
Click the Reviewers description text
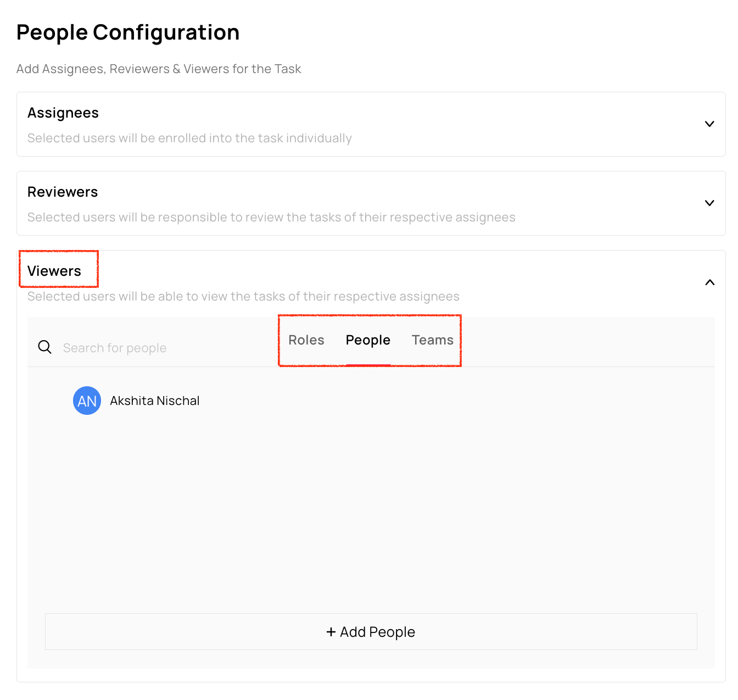pos(271,218)
